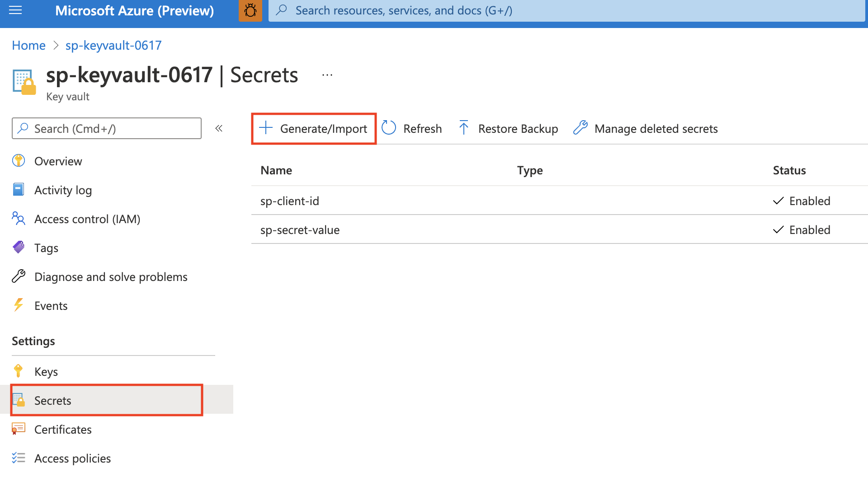The width and height of the screenshot is (868, 477).
Task: Navigate to Home via breadcrumb link
Action: [x=28, y=45]
